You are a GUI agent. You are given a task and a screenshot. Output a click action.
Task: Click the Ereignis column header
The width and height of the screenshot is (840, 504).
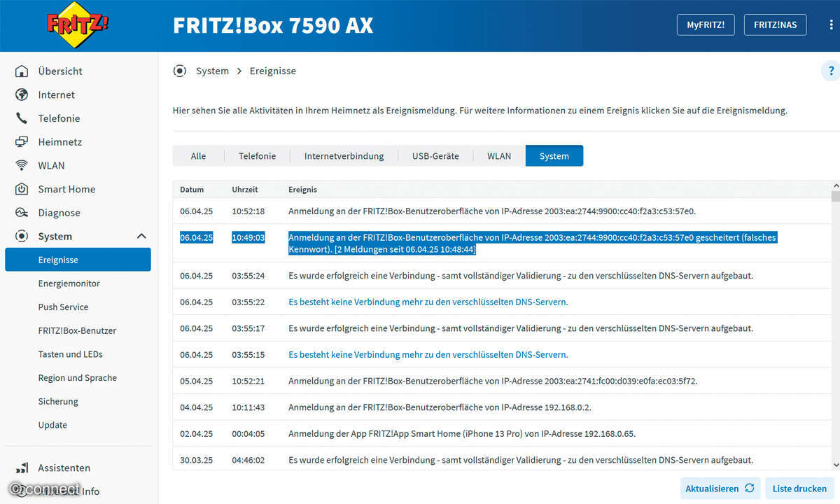pos(303,190)
